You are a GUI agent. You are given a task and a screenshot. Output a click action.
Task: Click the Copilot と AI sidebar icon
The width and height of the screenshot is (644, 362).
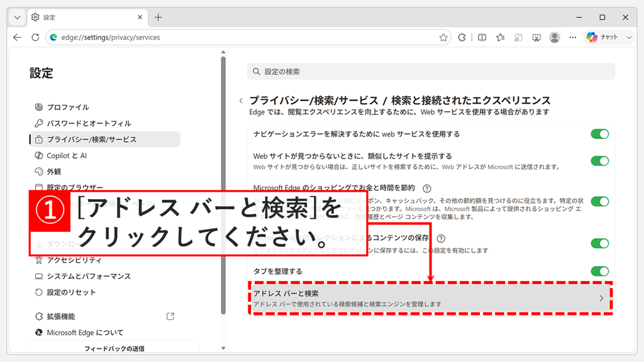click(x=38, y=156)
